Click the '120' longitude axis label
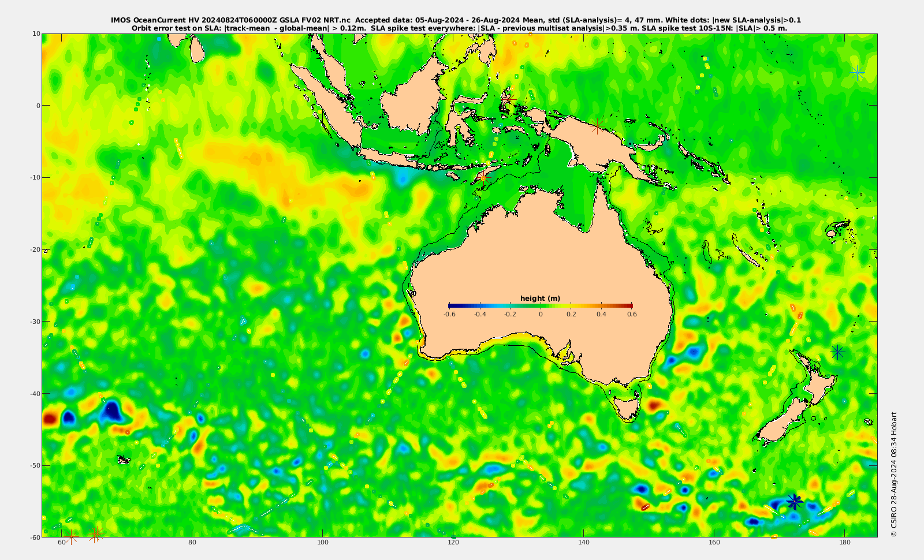The height and width of the screenshot is (560, 924). 453,543
